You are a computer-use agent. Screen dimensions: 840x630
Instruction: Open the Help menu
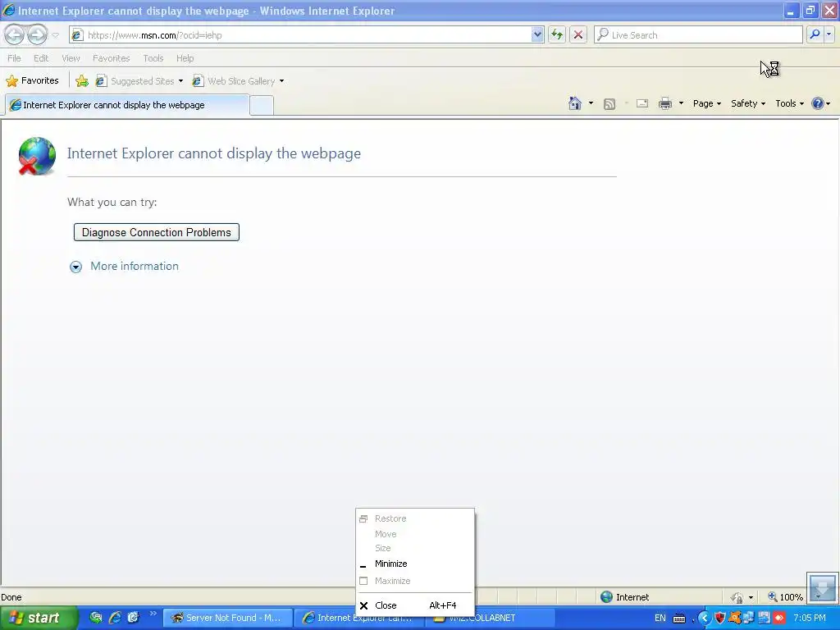pos(185,58)
